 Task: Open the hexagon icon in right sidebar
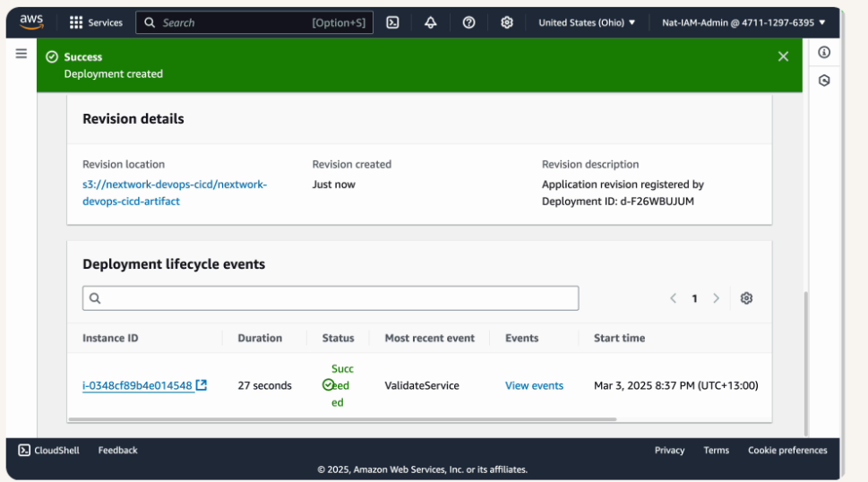click(824, 81)
